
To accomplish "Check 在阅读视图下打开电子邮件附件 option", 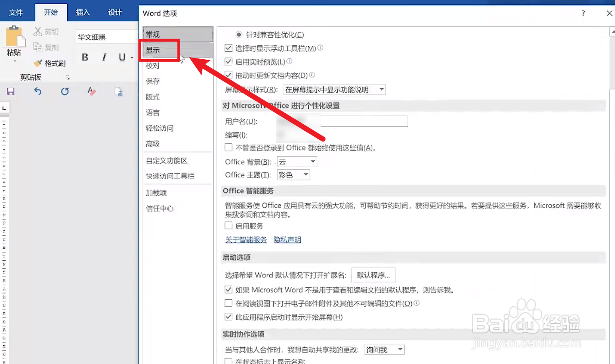I will click(228, 303).
